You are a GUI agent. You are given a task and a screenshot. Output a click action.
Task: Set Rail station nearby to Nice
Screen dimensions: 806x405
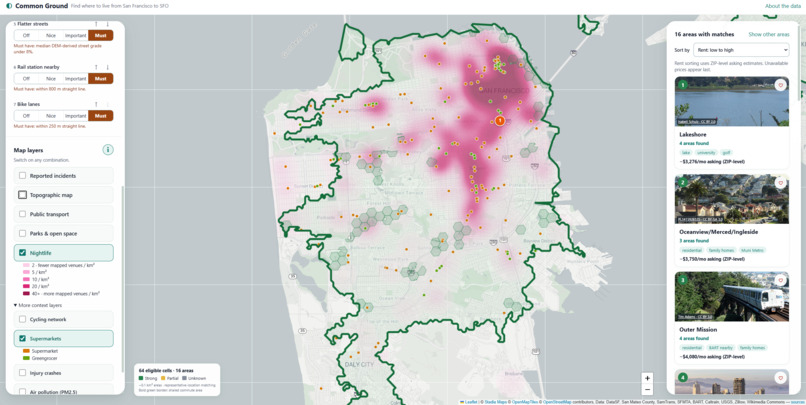[51, 79]
